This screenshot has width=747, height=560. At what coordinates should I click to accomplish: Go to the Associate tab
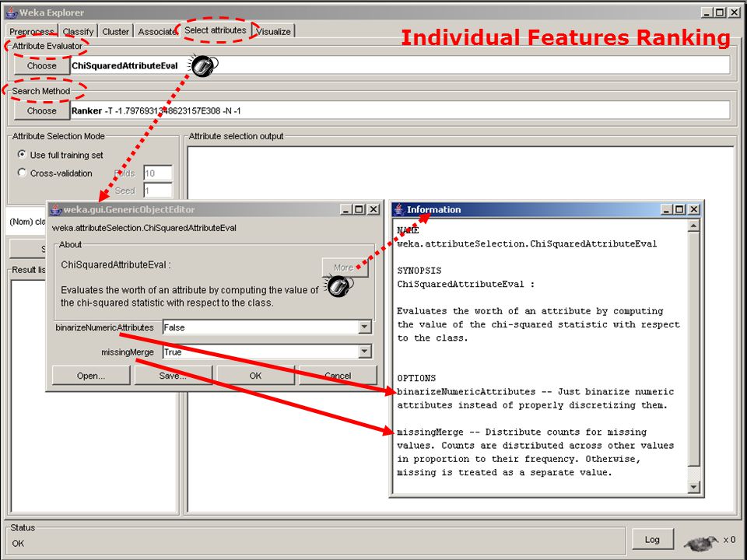pos(156,31)
